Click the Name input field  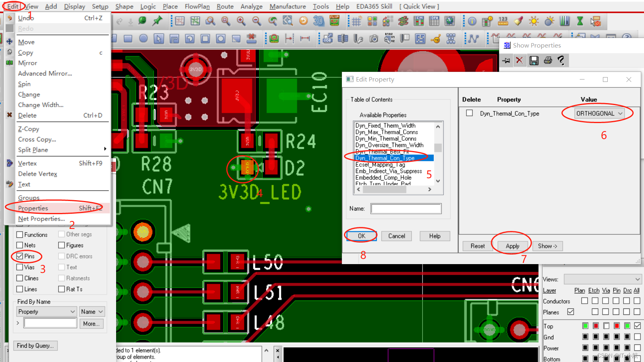click(x=406, y=209)
